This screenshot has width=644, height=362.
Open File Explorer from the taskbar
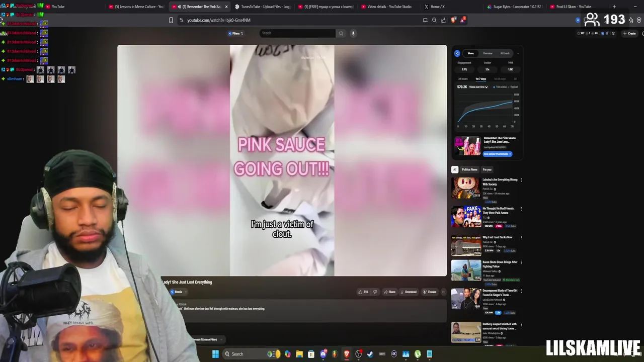(x=299, y=354)
